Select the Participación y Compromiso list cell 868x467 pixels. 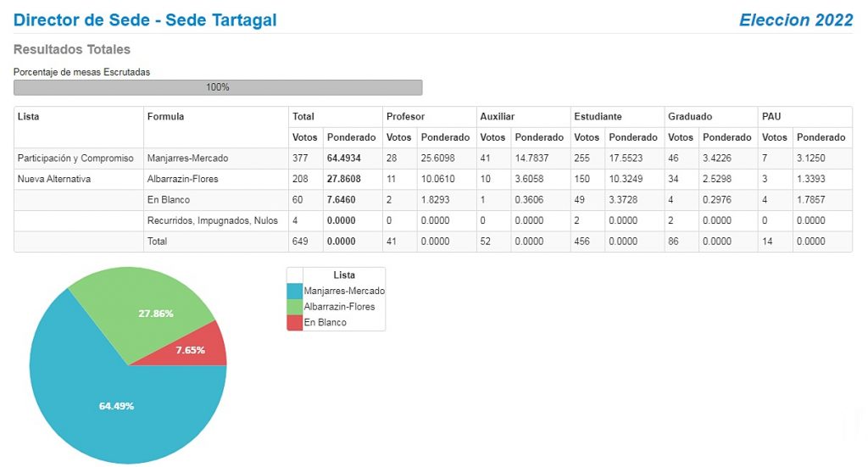point(75,158)
